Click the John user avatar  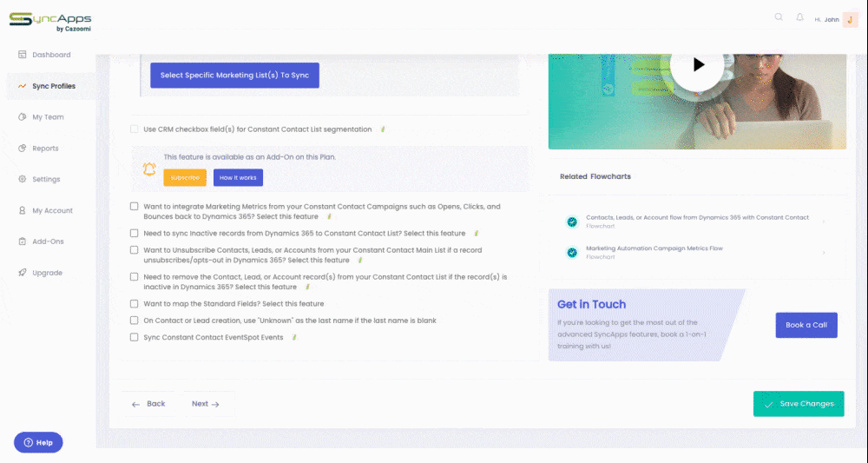pyautogui.click(x=850, y=19)
